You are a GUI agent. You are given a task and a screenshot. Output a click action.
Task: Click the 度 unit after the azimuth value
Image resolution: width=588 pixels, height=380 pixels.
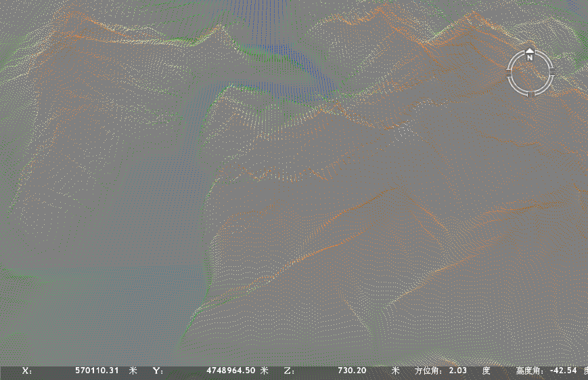tap(486, 371)
